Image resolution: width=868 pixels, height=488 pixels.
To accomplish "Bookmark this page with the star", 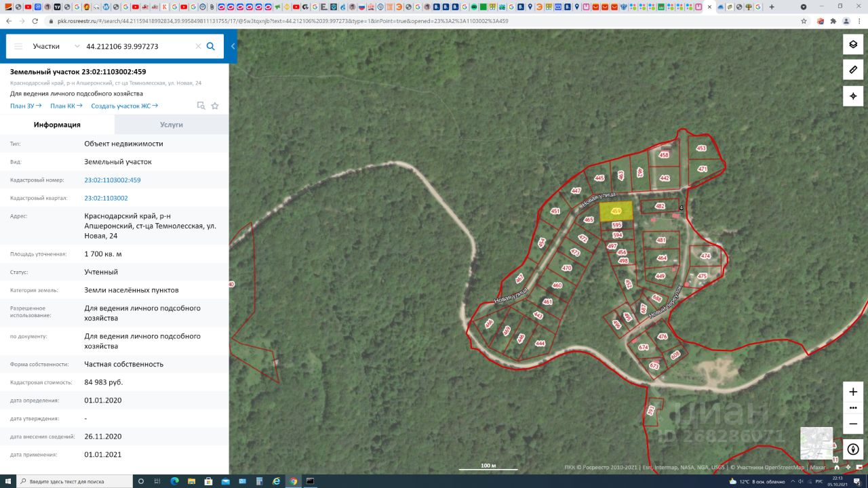I will coord(804,21).
